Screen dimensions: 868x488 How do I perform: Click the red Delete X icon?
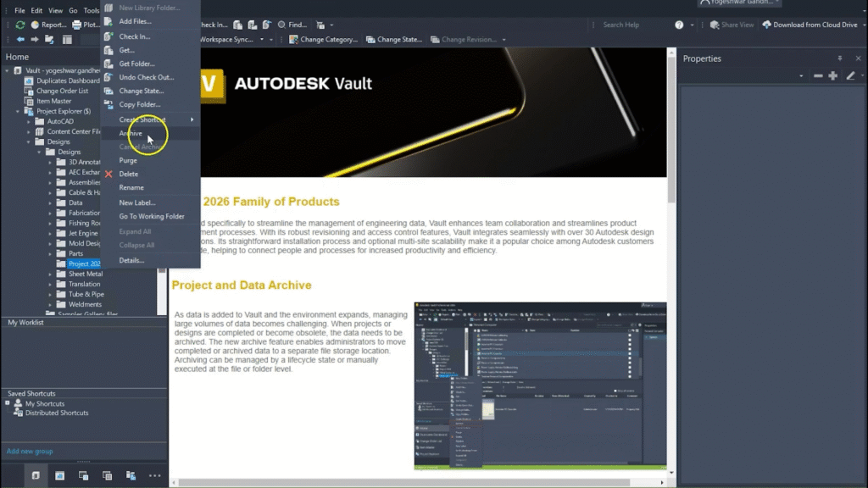pos(108,175)
